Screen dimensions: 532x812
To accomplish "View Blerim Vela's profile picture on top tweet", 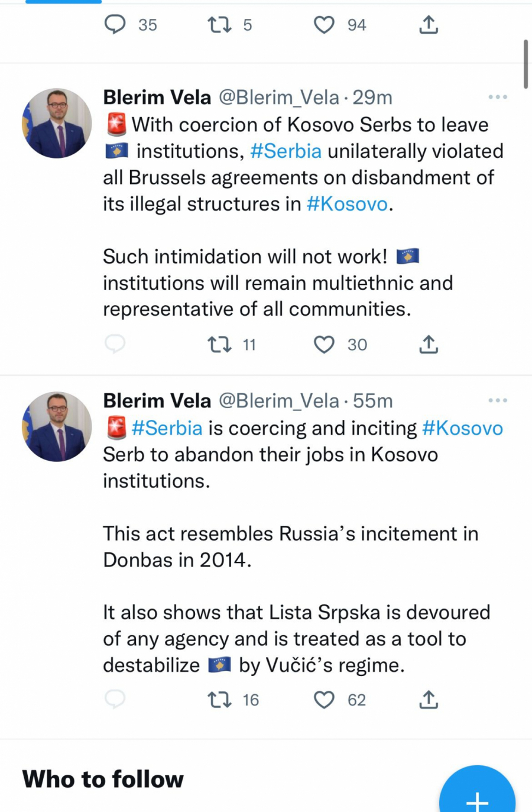I will (56, 122).
